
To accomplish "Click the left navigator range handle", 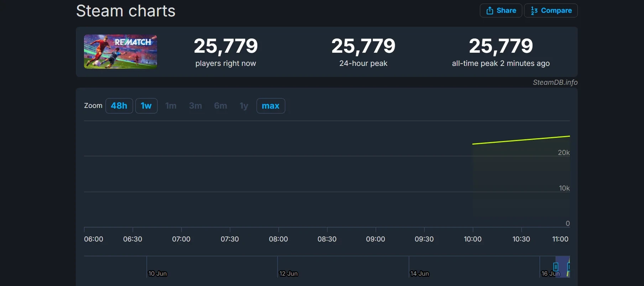I will click(x=556, y=267).
